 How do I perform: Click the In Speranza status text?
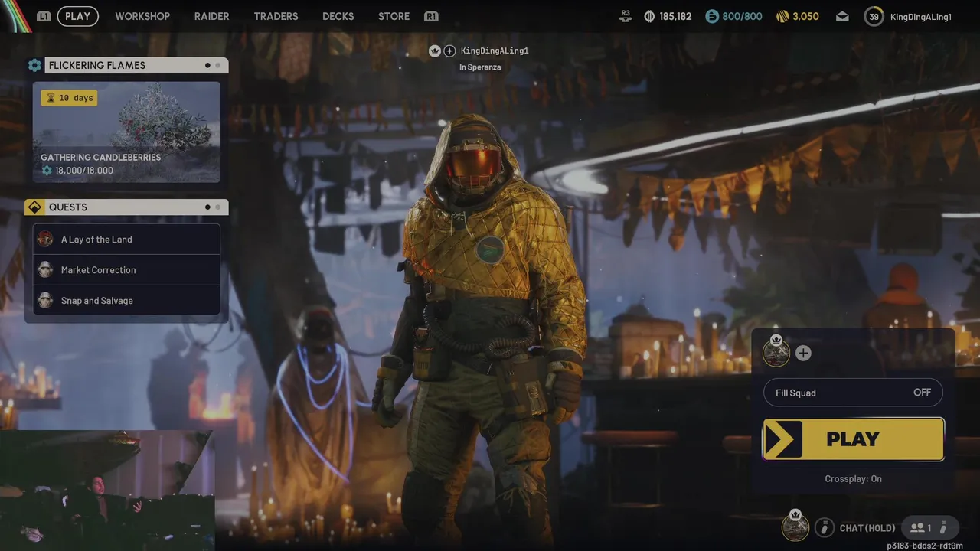[480, 67]
